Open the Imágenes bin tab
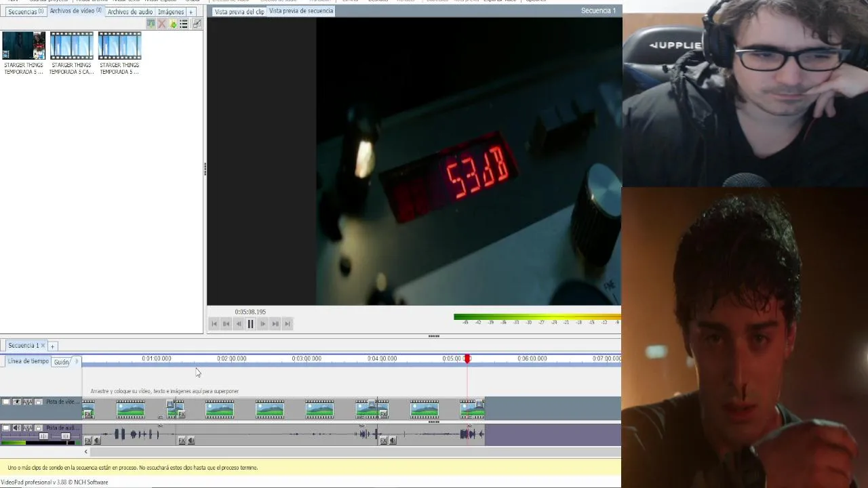Image resolution: width=868 pixels, height=488 pixels. coord(171,12)
